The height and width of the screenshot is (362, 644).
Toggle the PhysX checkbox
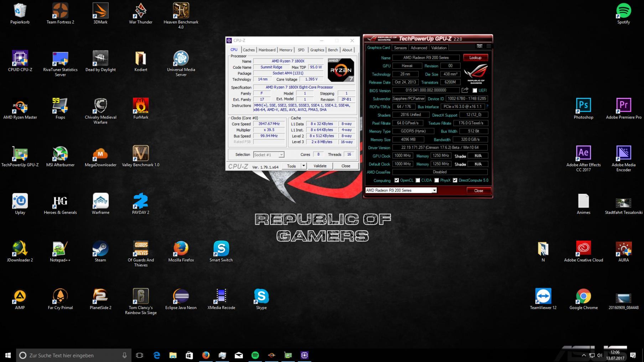click(436, 180)
